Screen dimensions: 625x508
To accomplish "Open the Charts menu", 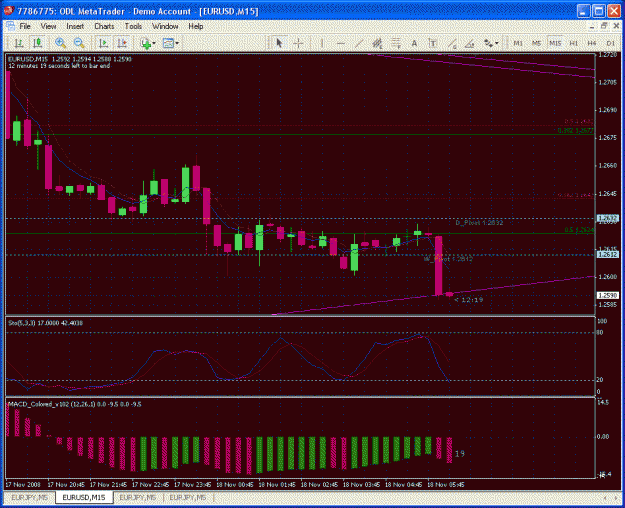I will 104,26.
